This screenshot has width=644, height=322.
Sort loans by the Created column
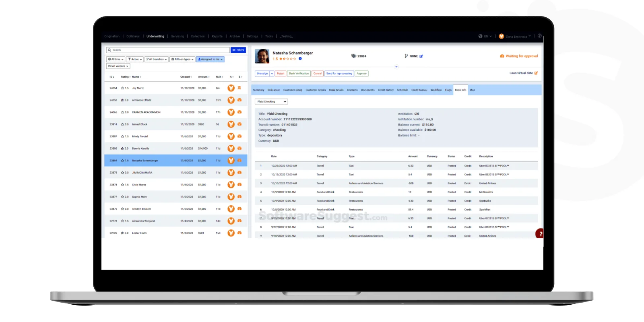click(186, 76)
